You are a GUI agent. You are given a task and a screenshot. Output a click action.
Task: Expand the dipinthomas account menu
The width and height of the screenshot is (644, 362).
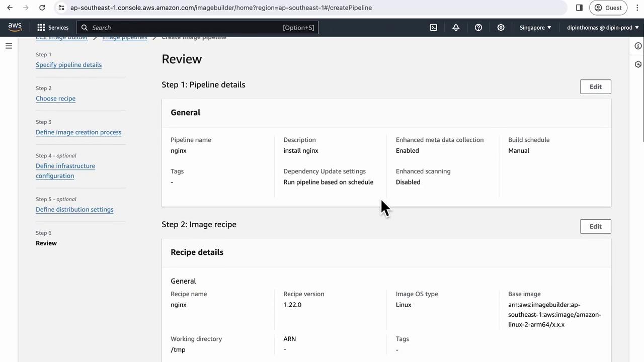coord(602,28)
